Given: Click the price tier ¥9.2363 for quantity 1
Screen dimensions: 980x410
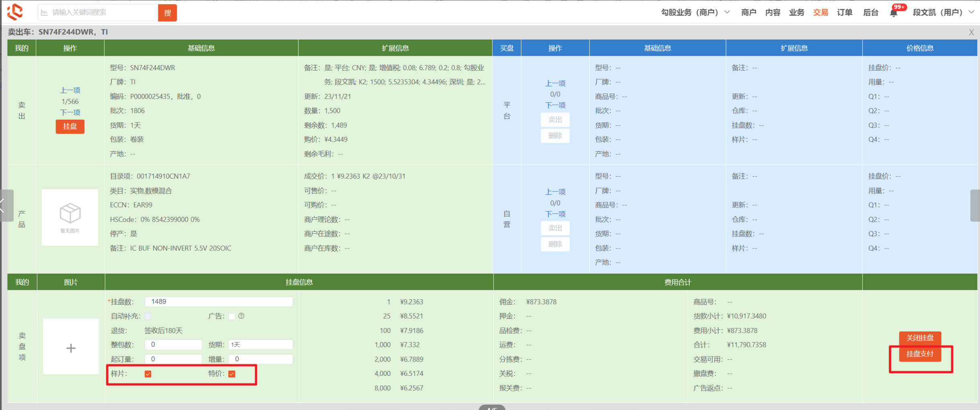Looking at the screenshot, I should coord(412,302).
